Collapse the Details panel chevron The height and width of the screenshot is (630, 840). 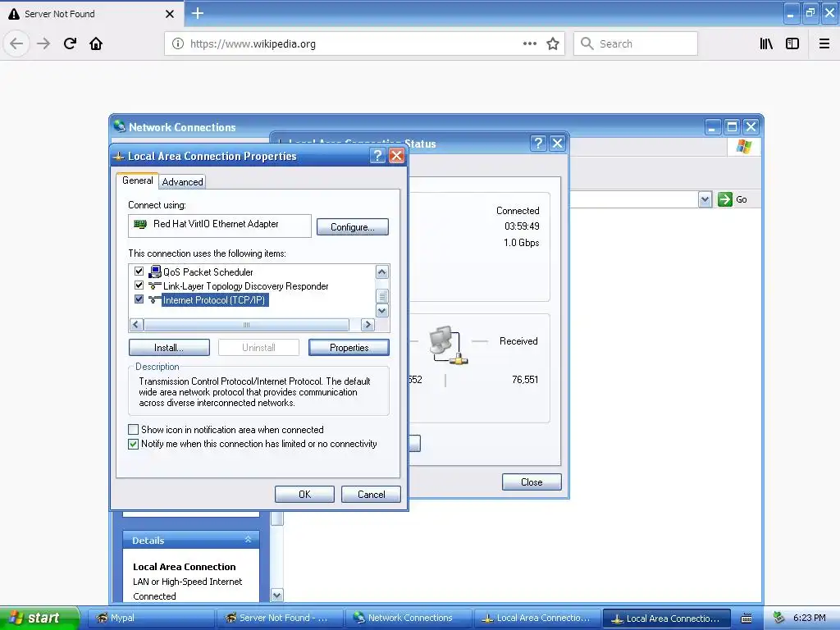click(x=248, y=540)
